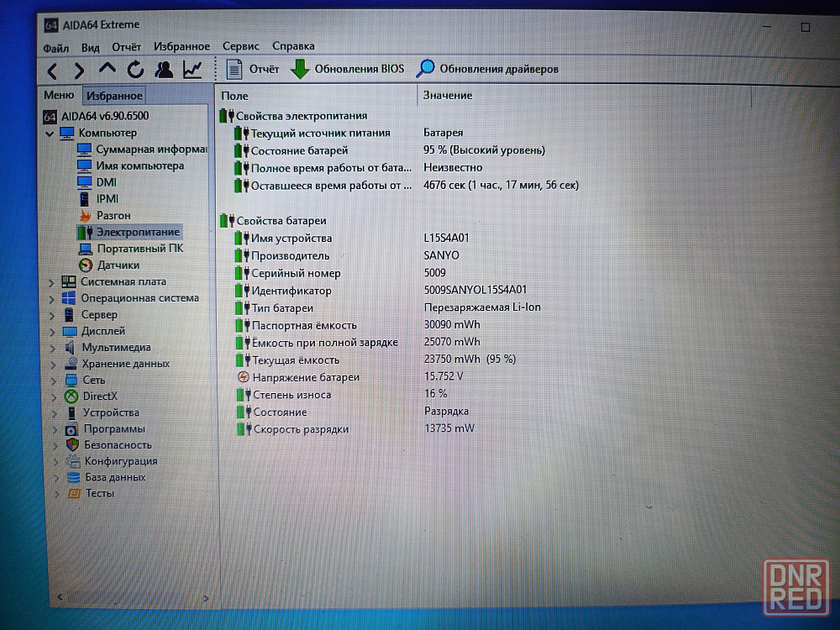
Task: Expand the Системная плата node
Action: 51,283
